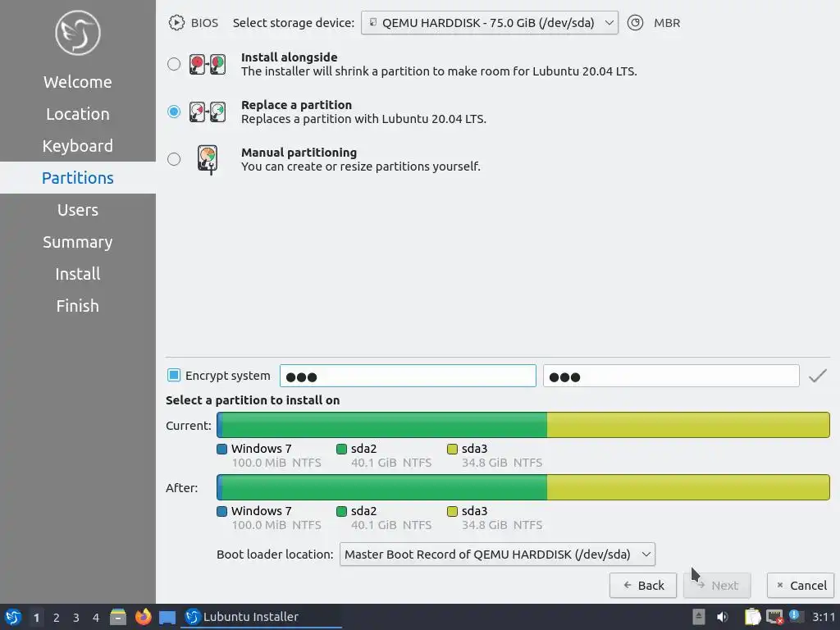
Task: Open the Partitions step
Action: pyautogui.click(x=78, y=178)
